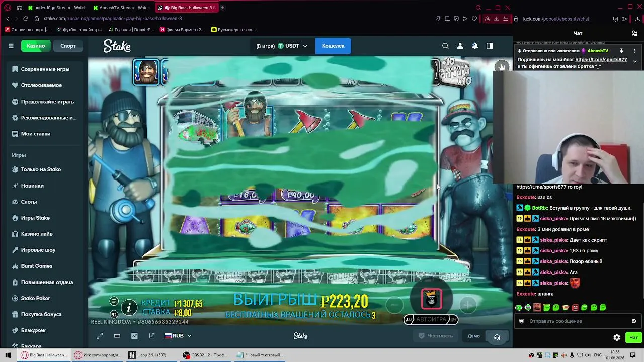This screenshot has width=644, height=362.
Task: Switch to underd0gg Stream browser tab
Action: tap(57, 8)
